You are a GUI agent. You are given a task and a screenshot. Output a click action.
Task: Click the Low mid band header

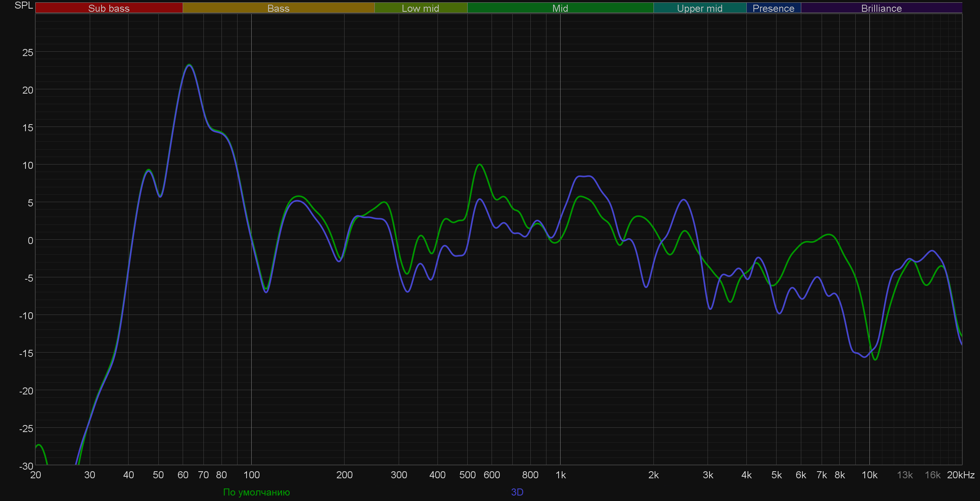(420, 8)
